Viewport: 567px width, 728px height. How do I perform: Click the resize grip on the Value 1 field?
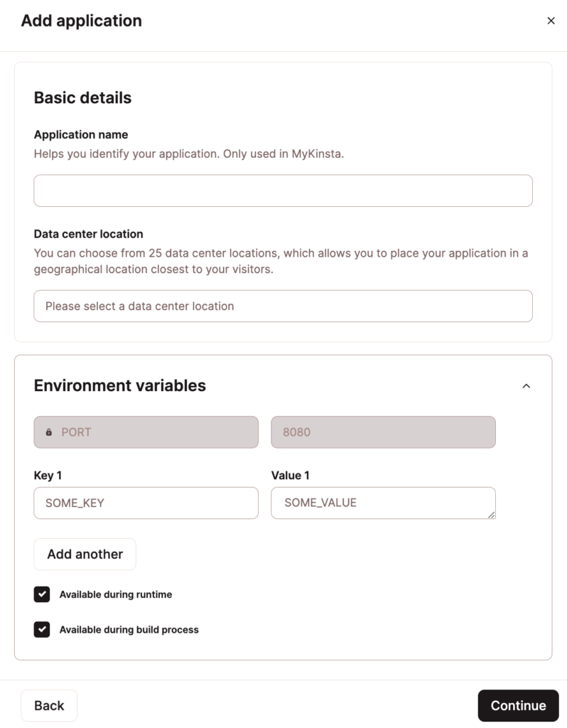(x=492, y=515)
